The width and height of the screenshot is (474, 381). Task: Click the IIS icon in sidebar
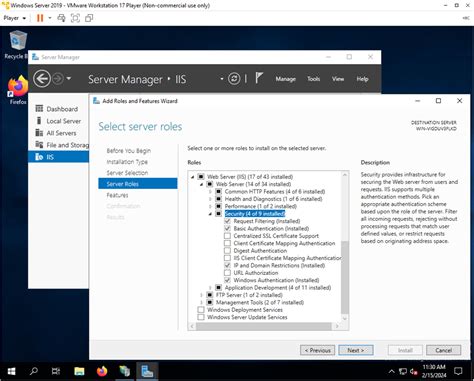[x=39, y=157]
